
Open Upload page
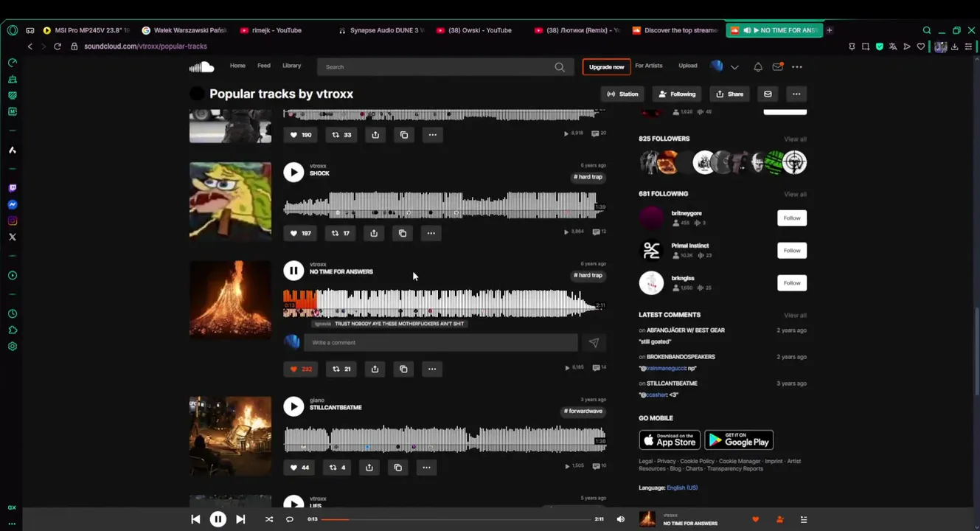pos(688,66)
